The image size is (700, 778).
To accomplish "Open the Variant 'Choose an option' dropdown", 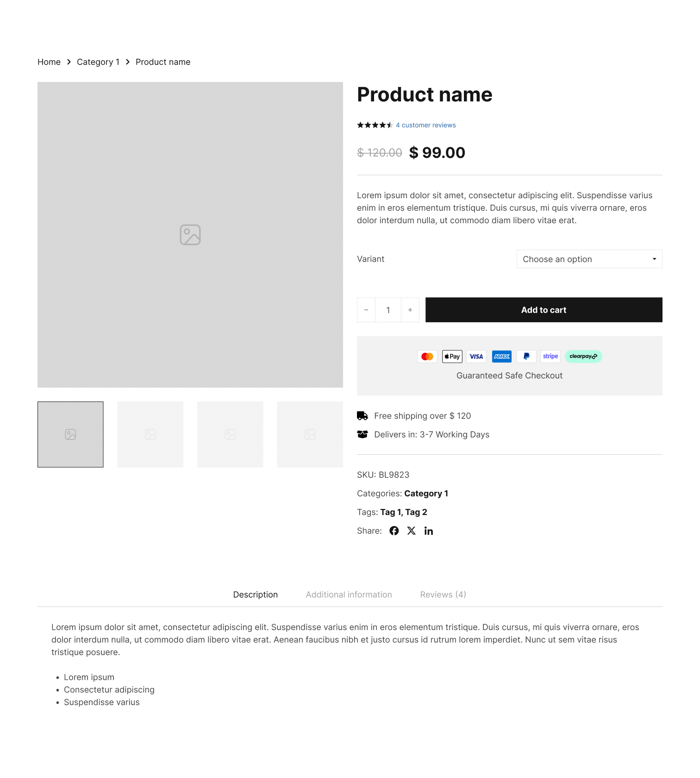I will [589, 259].
